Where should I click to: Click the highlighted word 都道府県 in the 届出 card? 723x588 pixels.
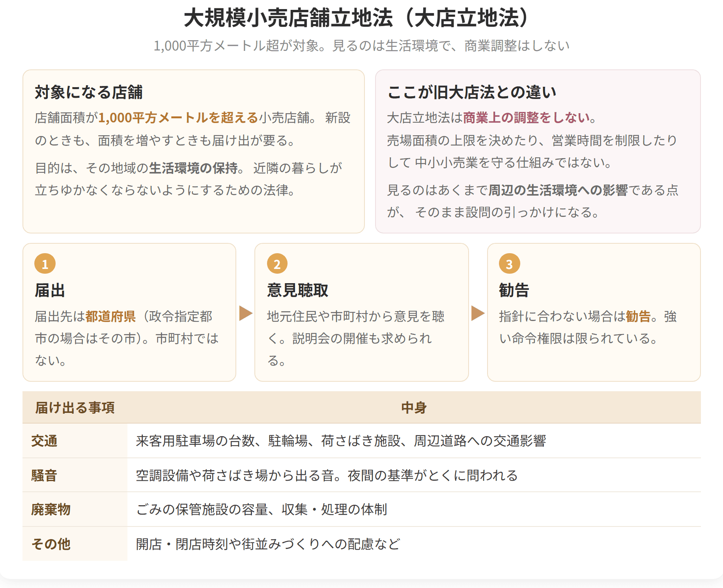tap(111, 317)
